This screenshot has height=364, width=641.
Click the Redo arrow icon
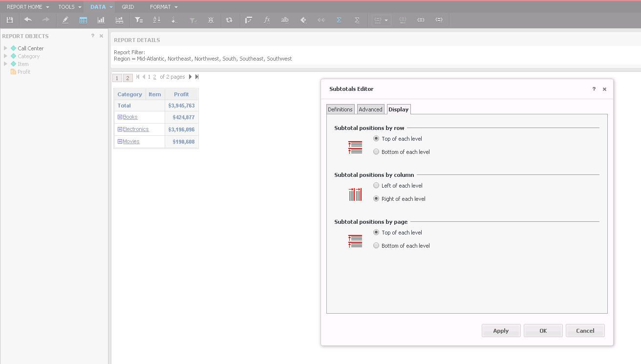click(x=45, y=20)
